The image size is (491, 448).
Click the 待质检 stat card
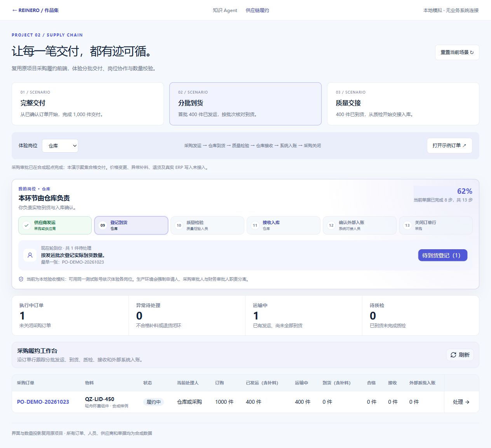click(x=421, y=315)
